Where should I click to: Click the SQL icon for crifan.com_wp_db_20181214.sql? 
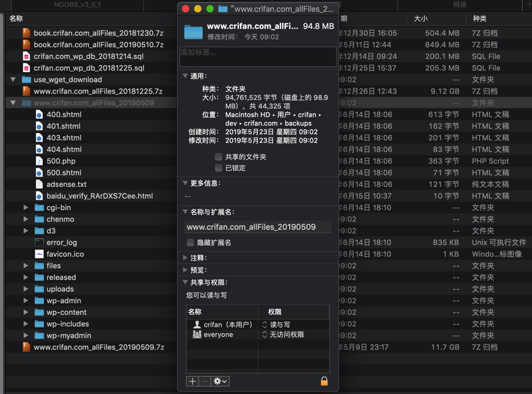coord(26,56)
